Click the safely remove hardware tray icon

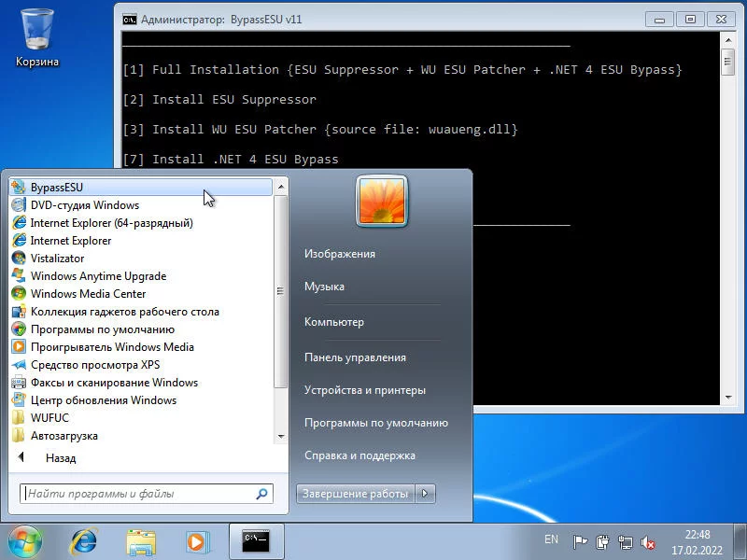coord(602,542)
